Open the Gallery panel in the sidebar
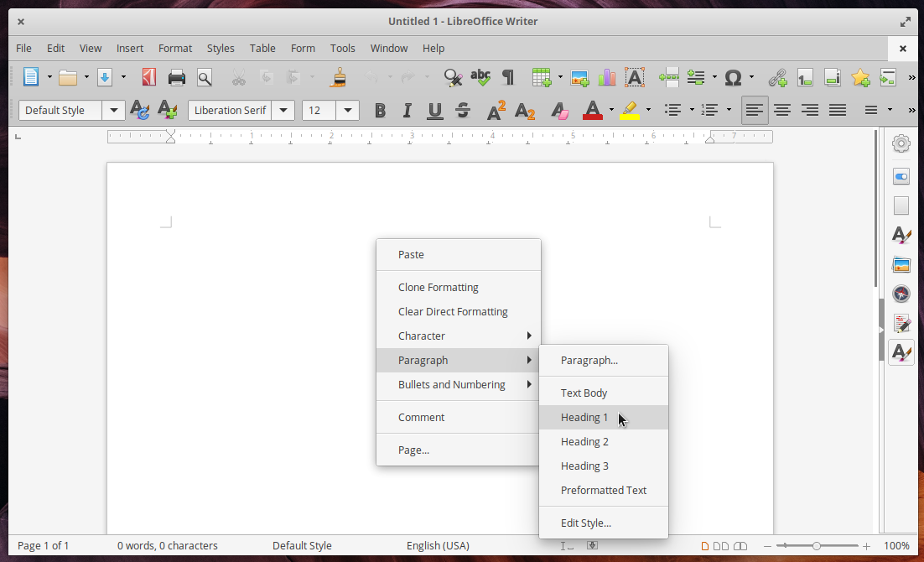The height and width of the screenshot is (562, 924). click(x=901, y=264)
